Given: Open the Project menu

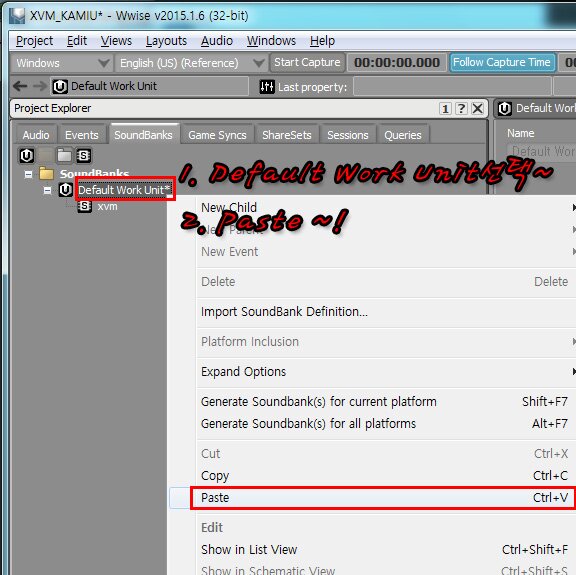Looking at the screenshot, I should click(35, 41).
